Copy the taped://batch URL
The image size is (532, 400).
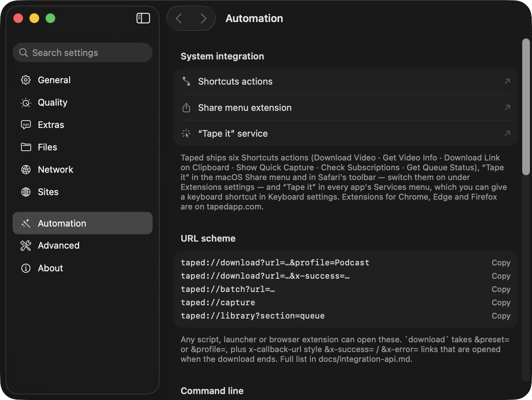pos(501,289)
